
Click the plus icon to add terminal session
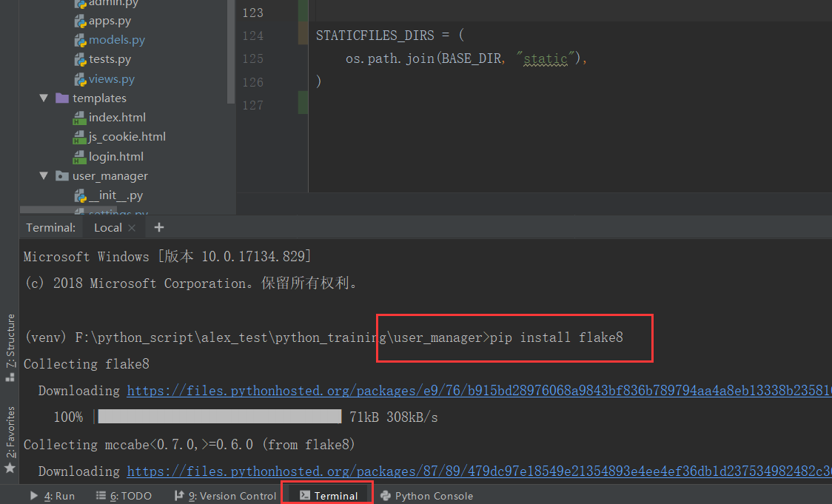158,227
